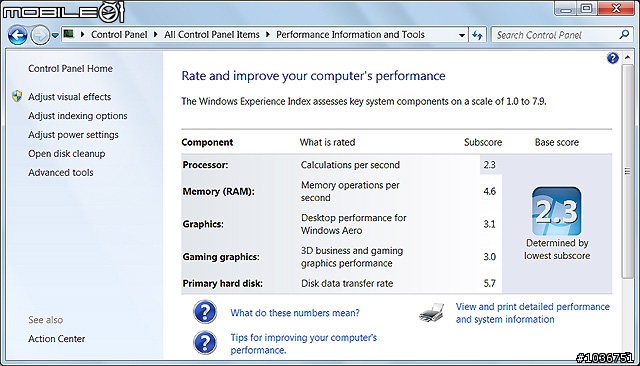Open Advanced tools link
Viewport: 640px width, 366px height.
tap(60, 173)
